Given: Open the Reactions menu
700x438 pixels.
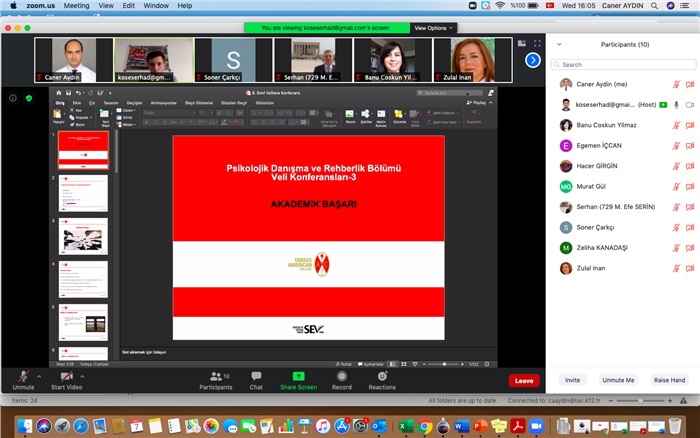Looking at the screenshot, I should [x=382, y=380].
